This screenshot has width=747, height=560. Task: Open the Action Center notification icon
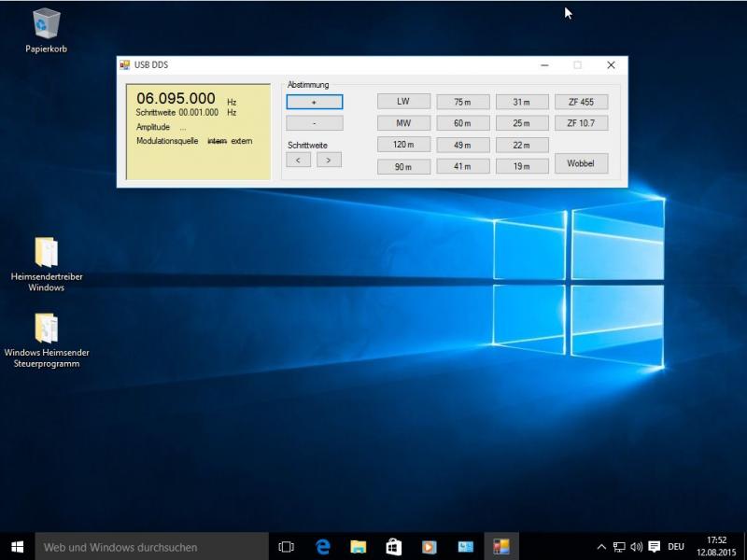click(x=654, y=546)
